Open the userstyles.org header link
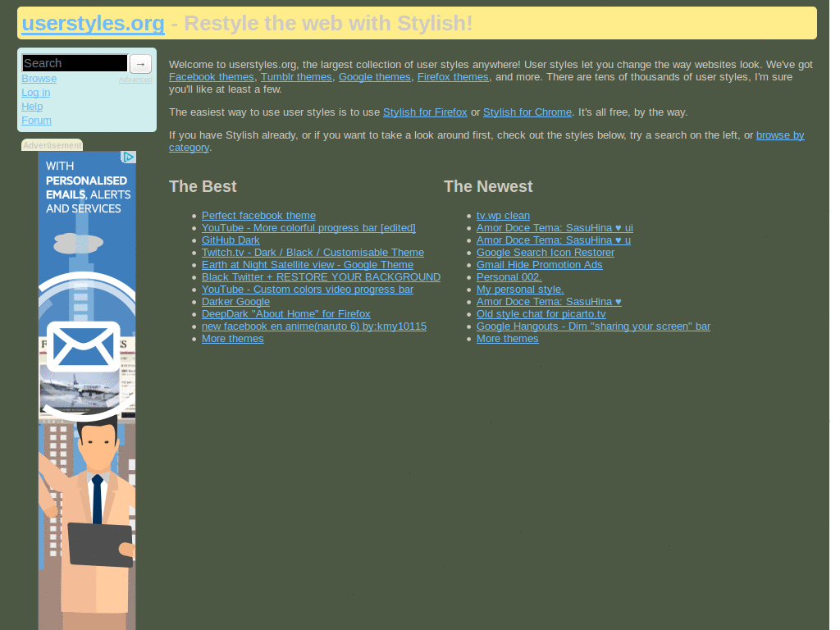840x630 pixels. (x=94, y=24)
